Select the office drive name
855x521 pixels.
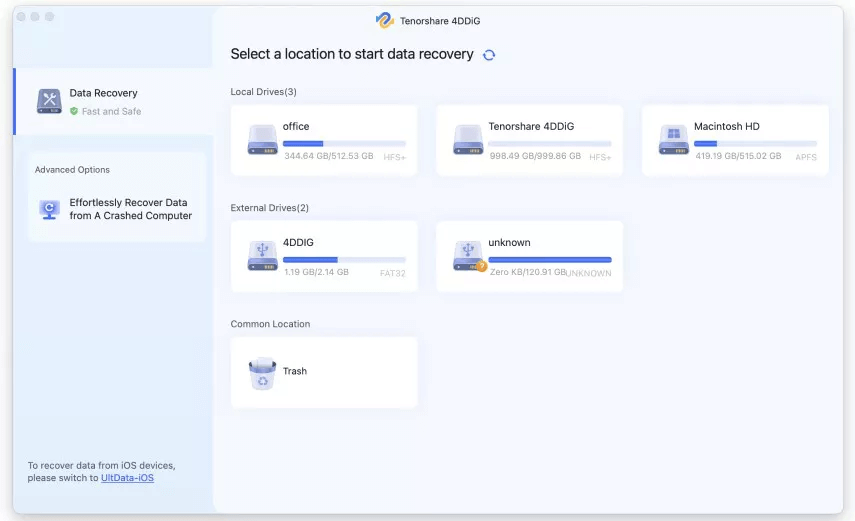[296, 126]
